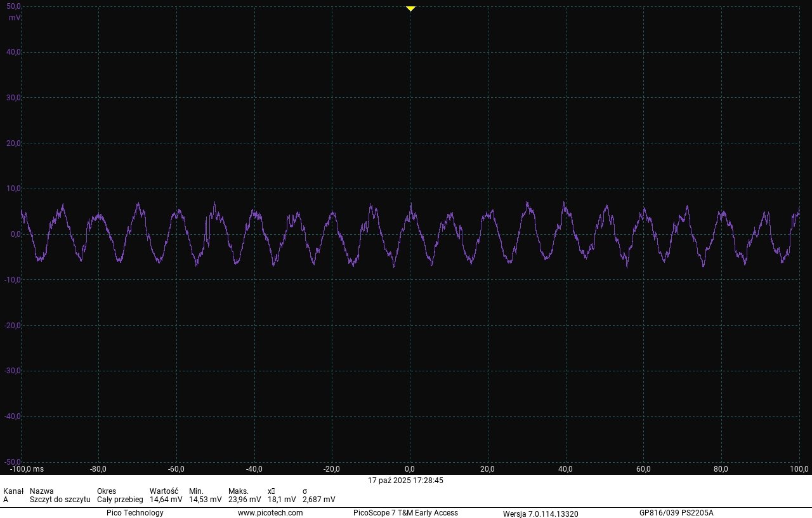The width and height of the screenshot is (812, 518).
Task: Select the 14,64 mV peak-to-peak value
Action: (x=165, y=499)
